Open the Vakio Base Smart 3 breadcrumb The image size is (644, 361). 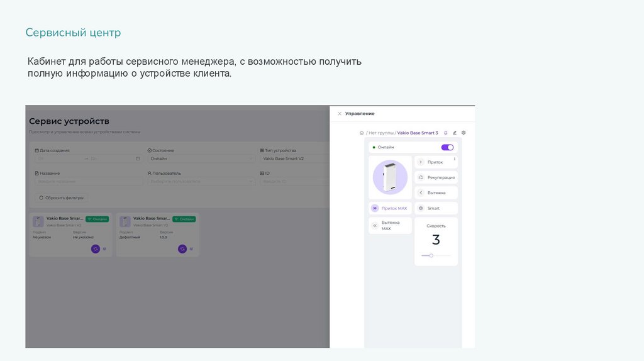click(x=418, y=133)
